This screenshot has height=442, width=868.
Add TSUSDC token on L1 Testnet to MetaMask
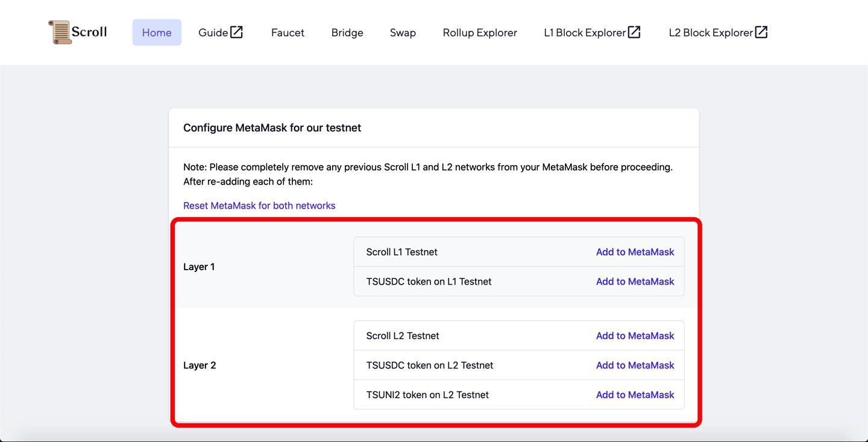(635, 282)
